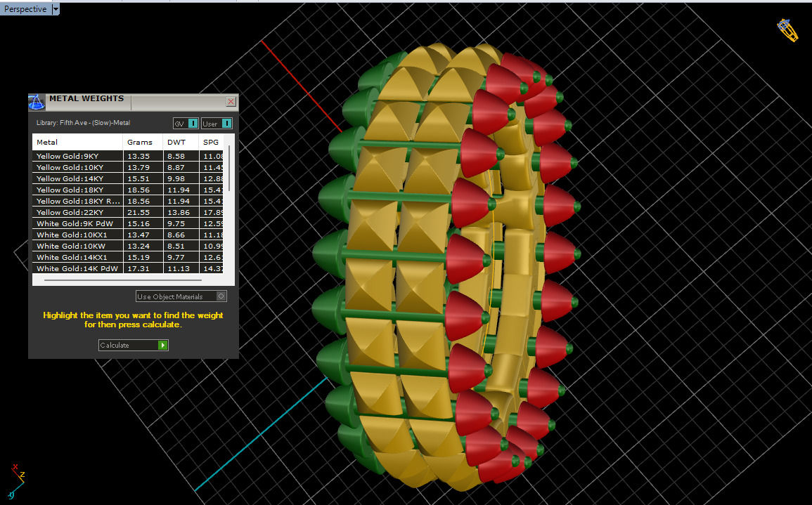Close the Metal Weights panel

(x=231, y=101)
